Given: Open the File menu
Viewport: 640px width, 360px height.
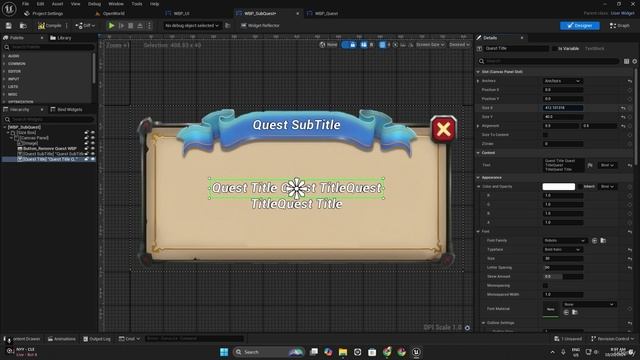Looking at the screenshot, I should click(25, 4).
